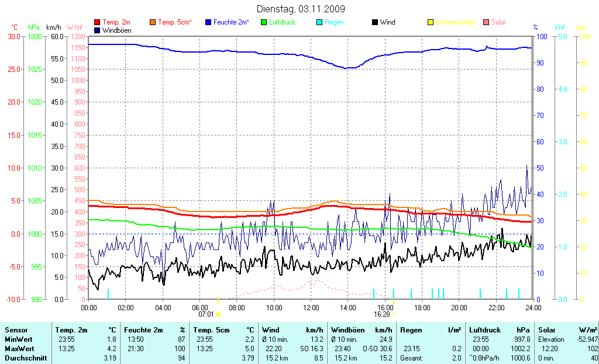Click the Durchschnitt row label

click(26, 358)
